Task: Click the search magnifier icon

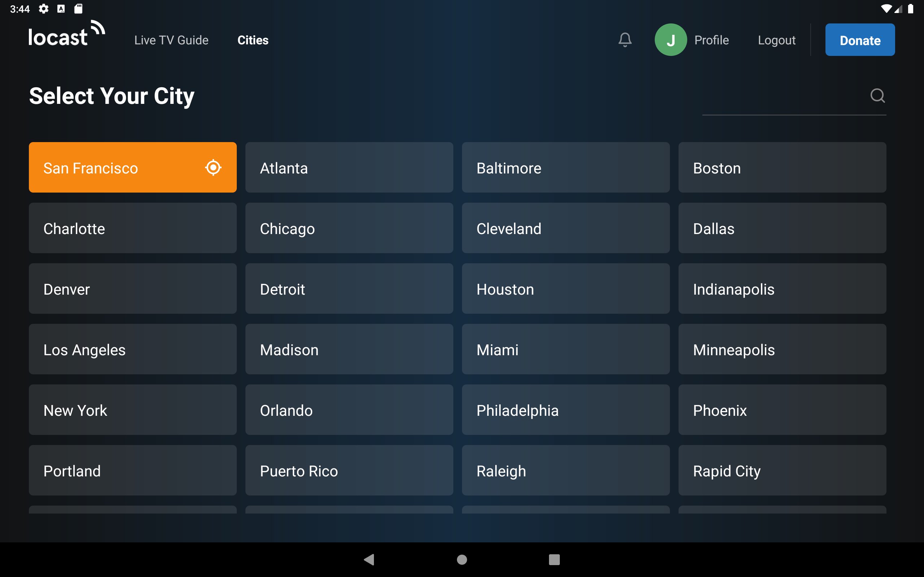Action: point(877,96)
